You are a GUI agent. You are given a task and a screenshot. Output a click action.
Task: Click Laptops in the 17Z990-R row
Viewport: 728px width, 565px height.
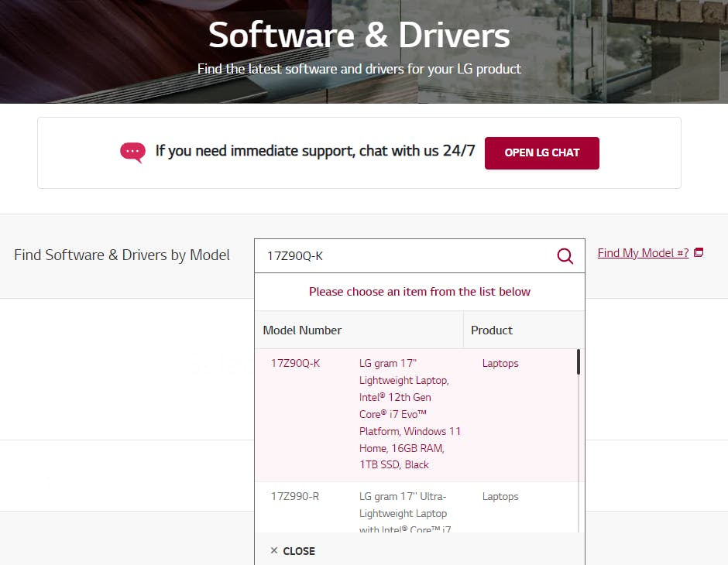pos(500,496)
